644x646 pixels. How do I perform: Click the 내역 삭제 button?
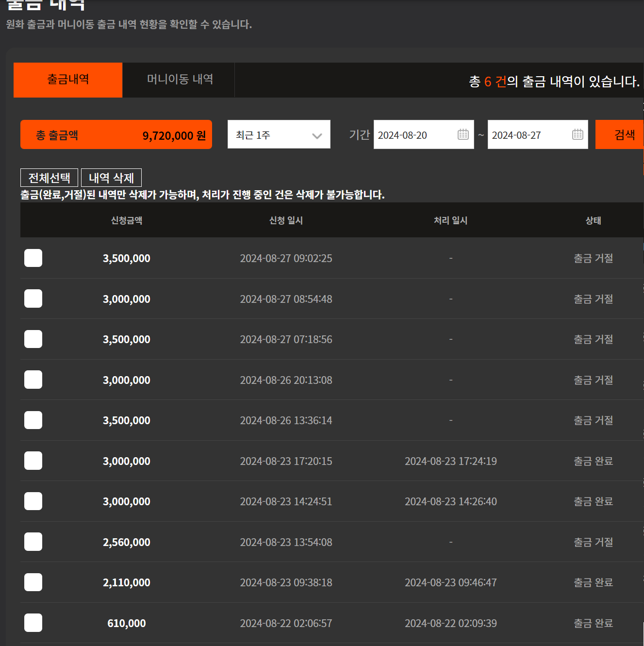click(111, 178)
